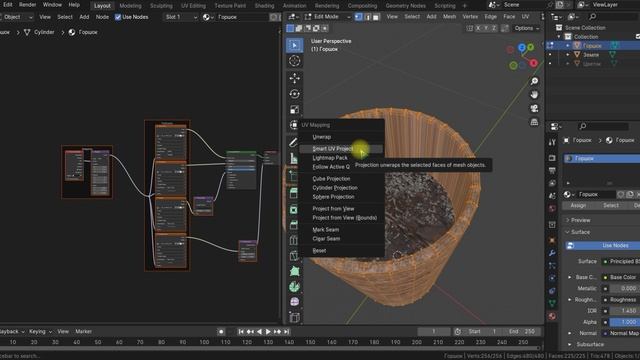Enable face select mode
The width and height of the screenshot is (640, 360).
[376, 17]
